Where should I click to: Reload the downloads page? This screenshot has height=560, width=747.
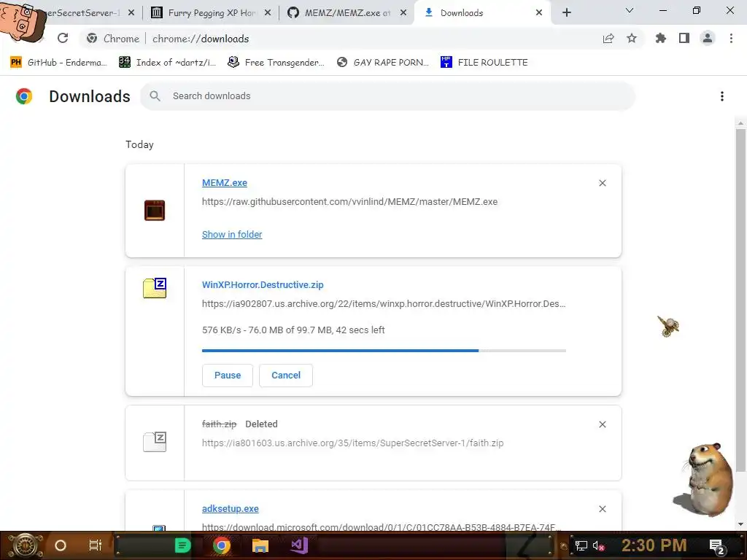click(63, 38)
